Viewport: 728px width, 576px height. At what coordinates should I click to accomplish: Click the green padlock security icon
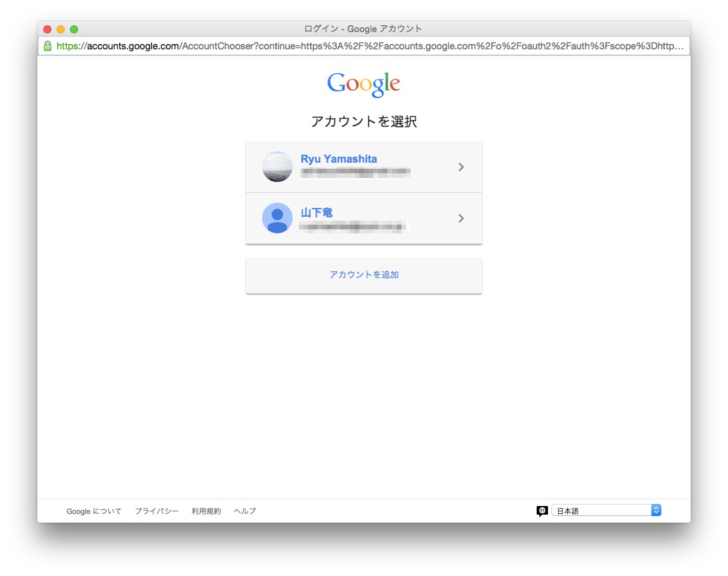47,46
